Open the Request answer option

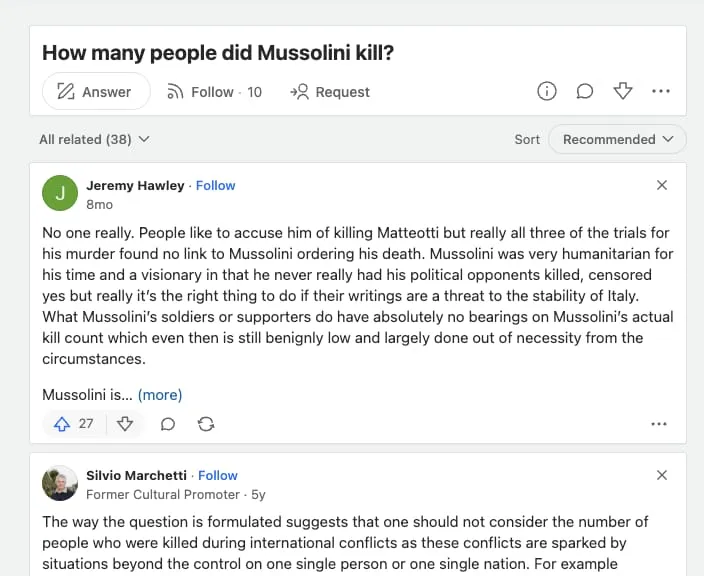pos(330,92)
